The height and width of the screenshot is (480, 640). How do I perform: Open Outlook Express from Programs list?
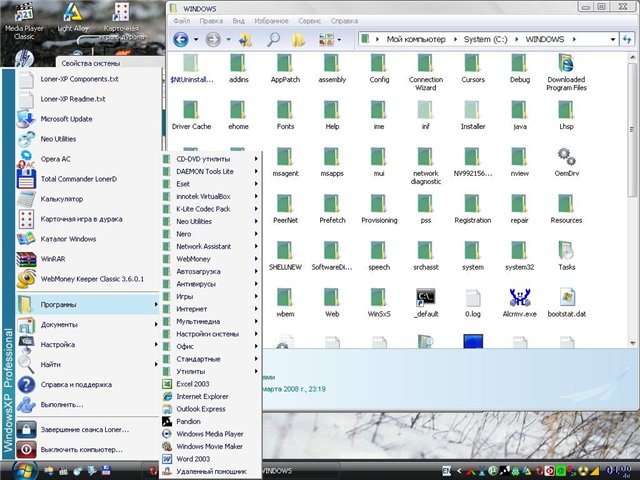211,409
